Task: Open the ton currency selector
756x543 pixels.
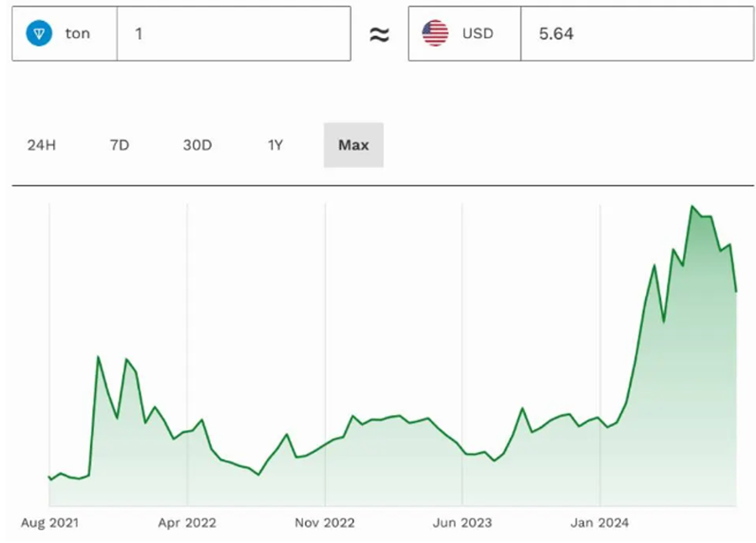Action: pos(65,34)
